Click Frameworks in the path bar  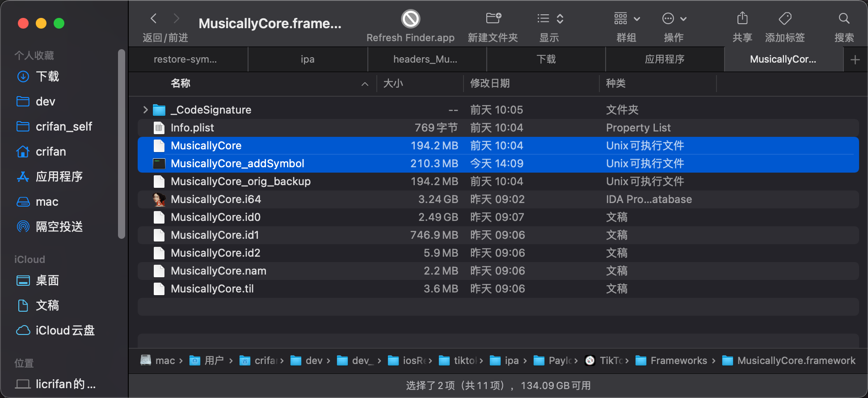678,360
